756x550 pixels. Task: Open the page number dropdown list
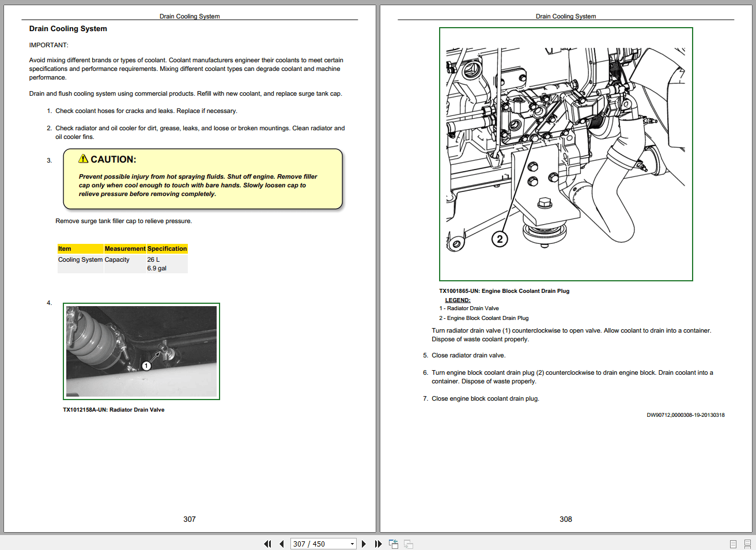point(352,544)
